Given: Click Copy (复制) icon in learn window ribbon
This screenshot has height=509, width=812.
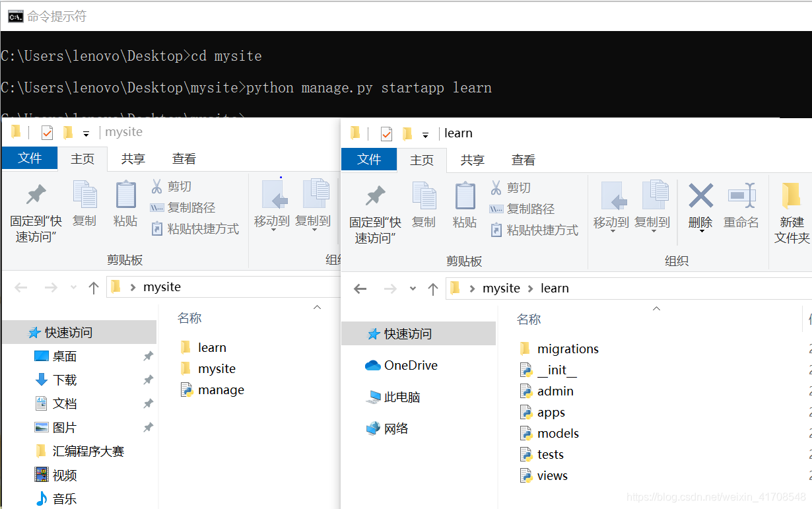Looking at the screenshot, I should (x=424, y=206).
